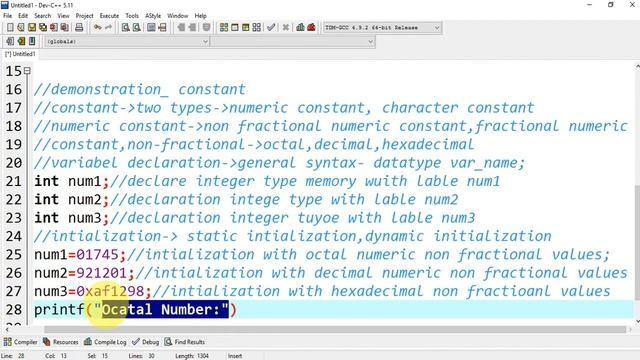Screen dimensions: 640x360
Task: Click the Goto Line toolbar icon
Action: pyautogui.click(x=162, y=27)
